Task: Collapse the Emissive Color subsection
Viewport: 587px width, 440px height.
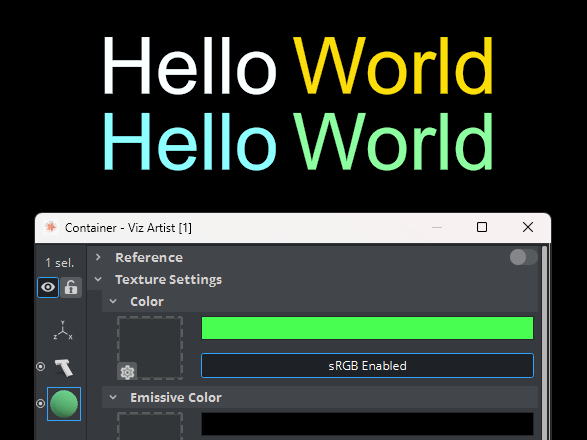Action: pyautogui.click(x=113, y=397)
